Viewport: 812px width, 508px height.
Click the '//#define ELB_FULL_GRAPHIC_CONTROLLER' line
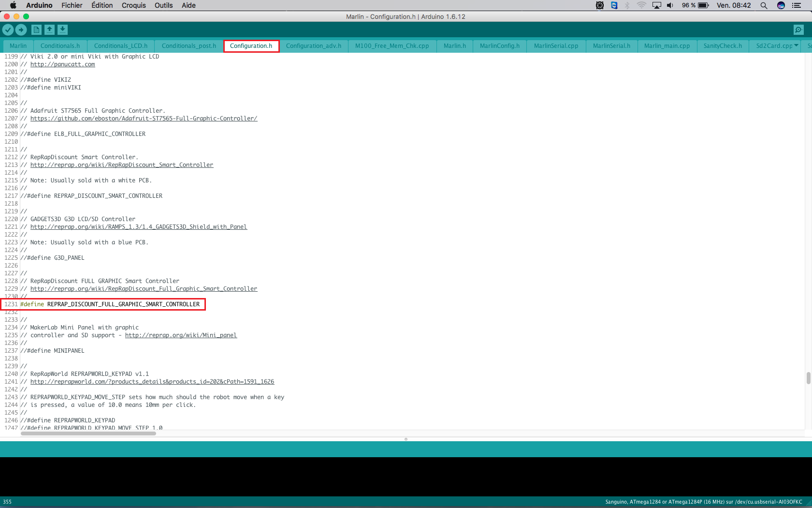(x=83, y=134)
